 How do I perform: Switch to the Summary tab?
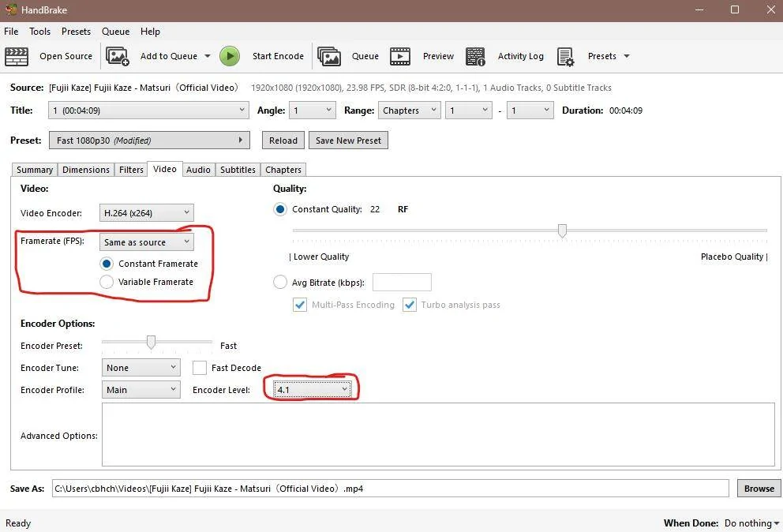pyautogui.click(x=35, y=170)
